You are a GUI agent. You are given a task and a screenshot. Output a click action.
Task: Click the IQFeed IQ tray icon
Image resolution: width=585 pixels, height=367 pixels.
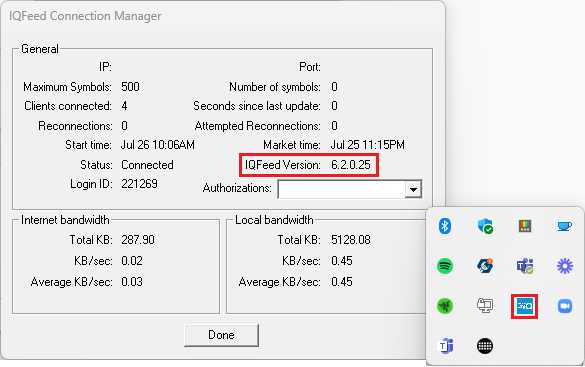point(525,306)
